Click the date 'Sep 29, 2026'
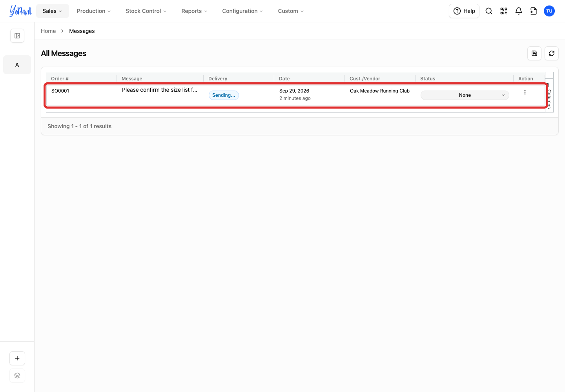 [x=294, y=91]
